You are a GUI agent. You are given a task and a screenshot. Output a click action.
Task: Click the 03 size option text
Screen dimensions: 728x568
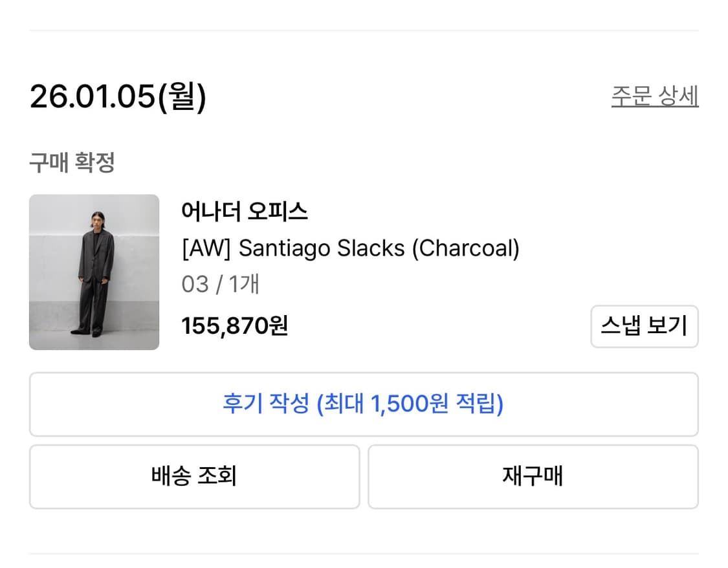point(195,284)
